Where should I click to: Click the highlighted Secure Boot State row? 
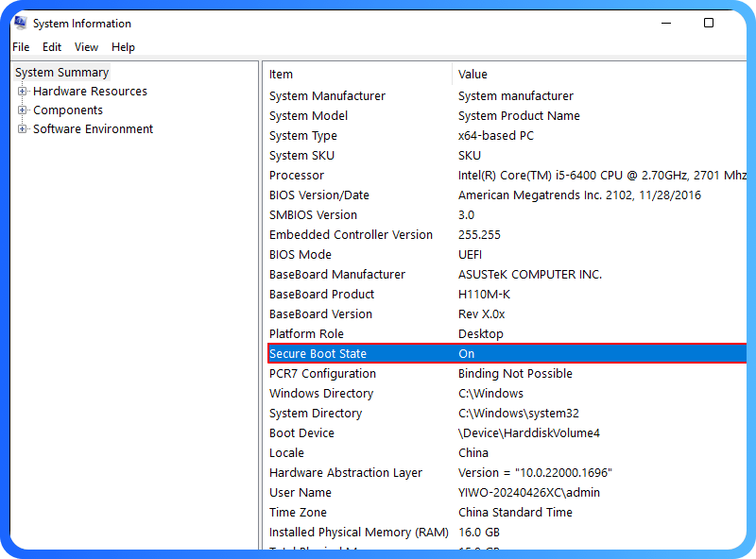507,353
